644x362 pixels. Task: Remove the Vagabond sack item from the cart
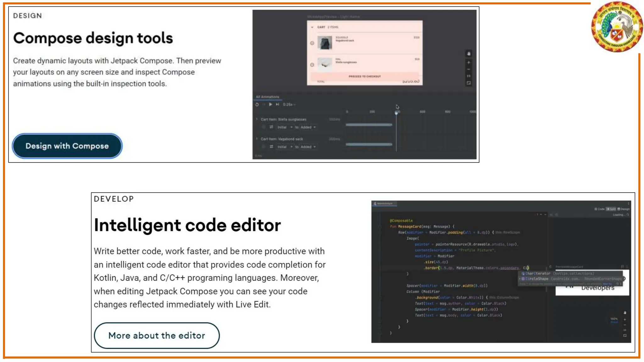point(312,43)
